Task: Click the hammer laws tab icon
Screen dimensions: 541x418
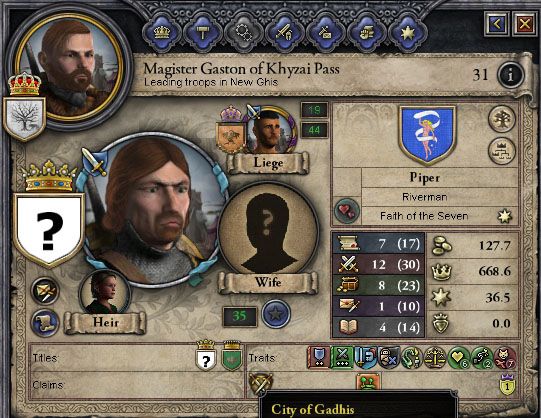Action: coord(202,32)
